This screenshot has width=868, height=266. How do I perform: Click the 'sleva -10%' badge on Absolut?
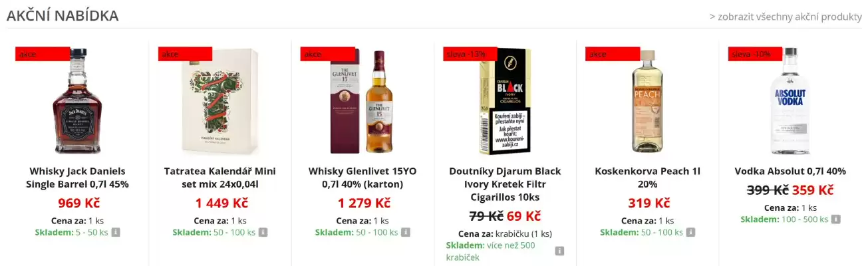pos(752,54)
